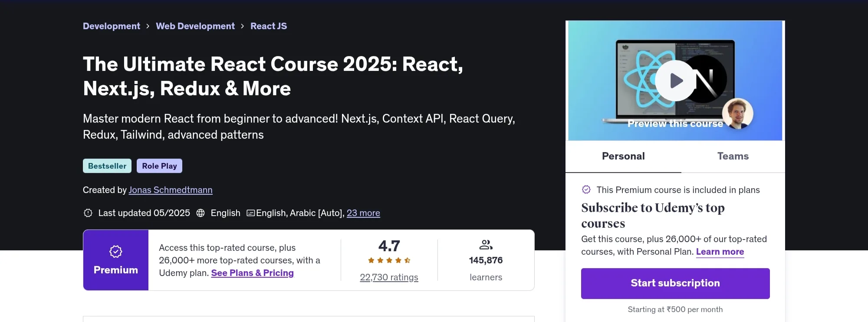Click the 'Preview this course' label

pos(675,124)
